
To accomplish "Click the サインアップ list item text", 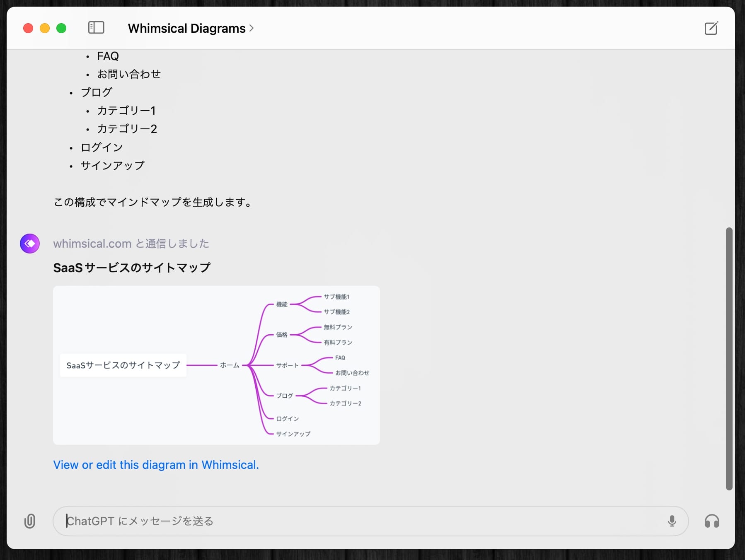I will pyautogui.click(x=112, y=166).
